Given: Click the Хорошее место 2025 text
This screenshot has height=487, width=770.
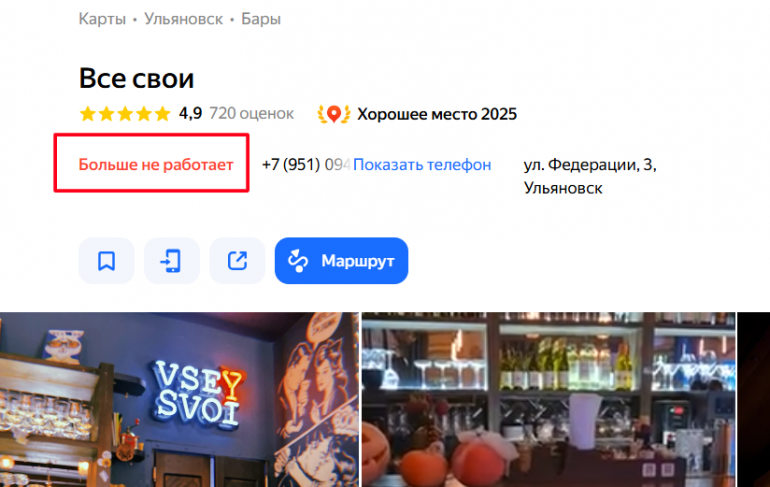Looking at the screenshot, I should pos(437,114).
